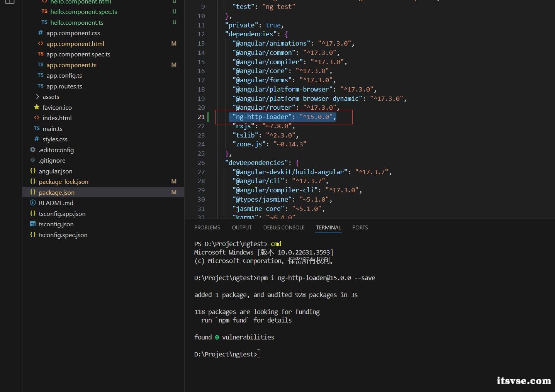Click the hash icon of app.component.css
Viewport: 555px width, 392px height.
[41, 33]
